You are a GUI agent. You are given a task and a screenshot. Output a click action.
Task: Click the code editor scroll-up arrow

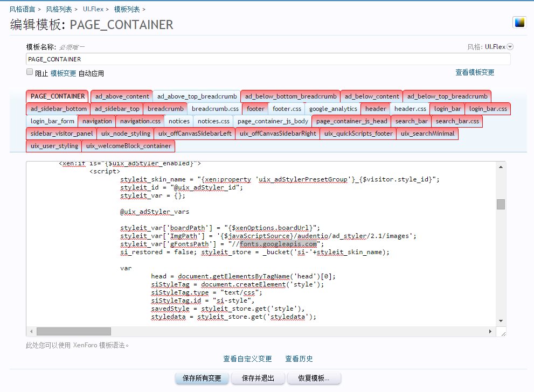(x=501, y=164)
